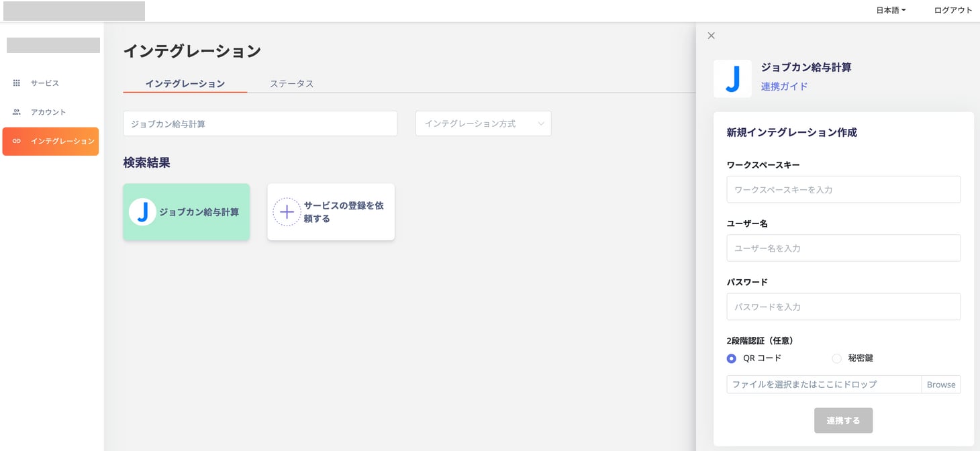Click the link icon in the orange Integration sidebar item

(x=17, y=141)
